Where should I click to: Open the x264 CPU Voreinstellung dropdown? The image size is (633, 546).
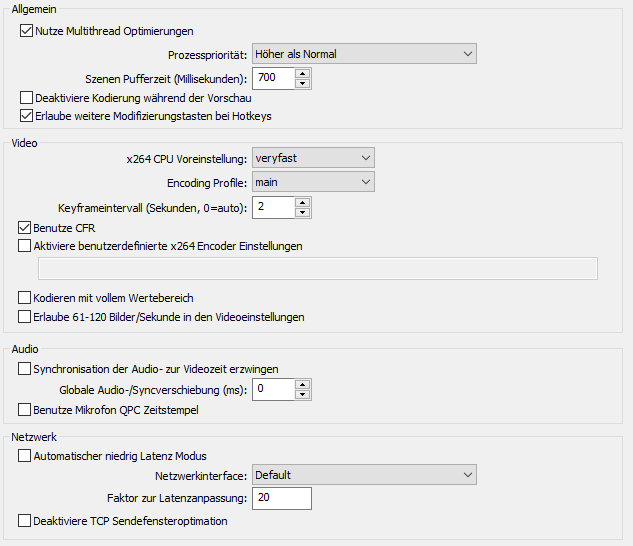point(313,158)
